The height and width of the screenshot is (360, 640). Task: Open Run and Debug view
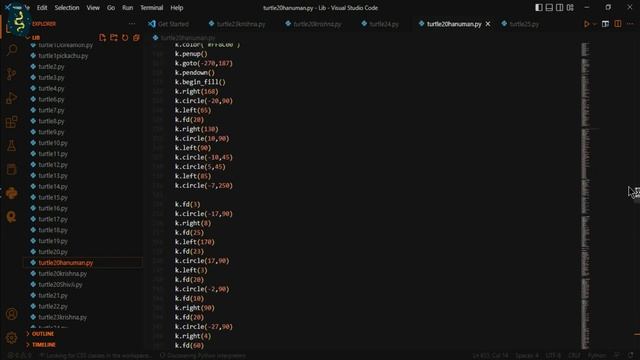click(12, 98)
